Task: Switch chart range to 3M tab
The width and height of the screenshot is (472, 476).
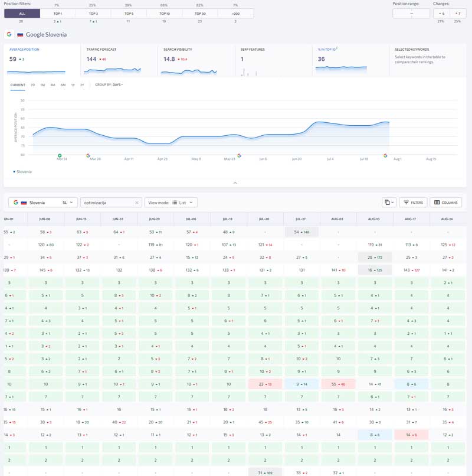Action: (53, 85)
